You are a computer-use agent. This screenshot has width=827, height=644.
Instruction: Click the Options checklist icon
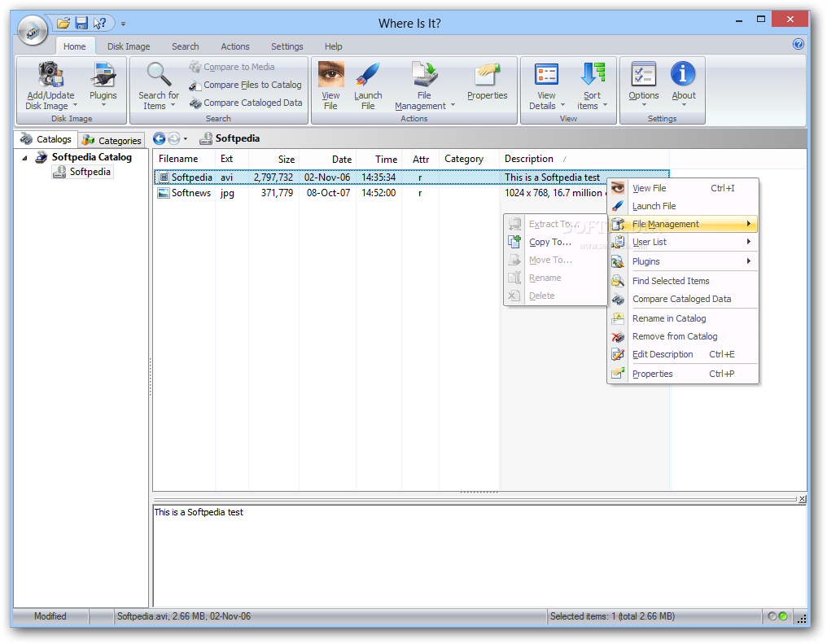tap(644, 74)
